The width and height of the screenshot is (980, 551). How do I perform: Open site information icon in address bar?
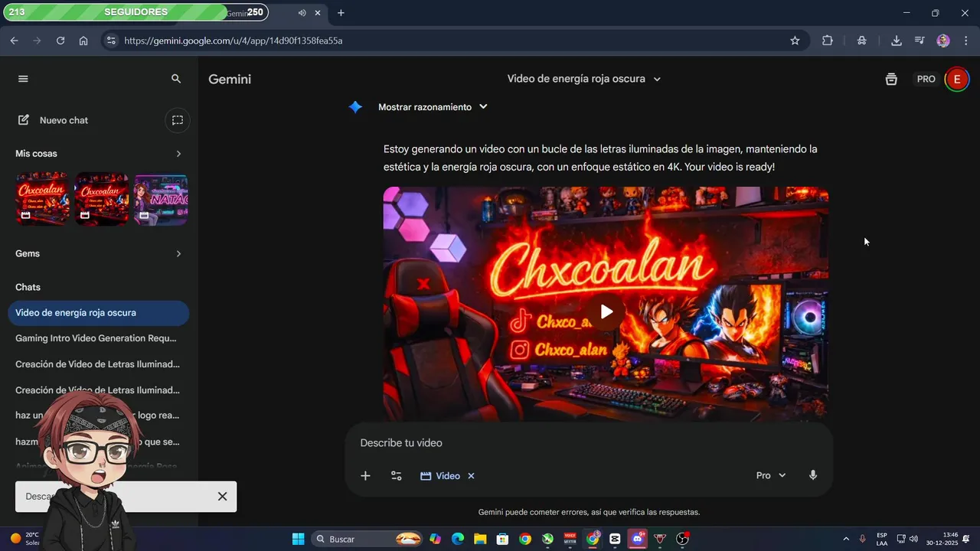(111, 41)
